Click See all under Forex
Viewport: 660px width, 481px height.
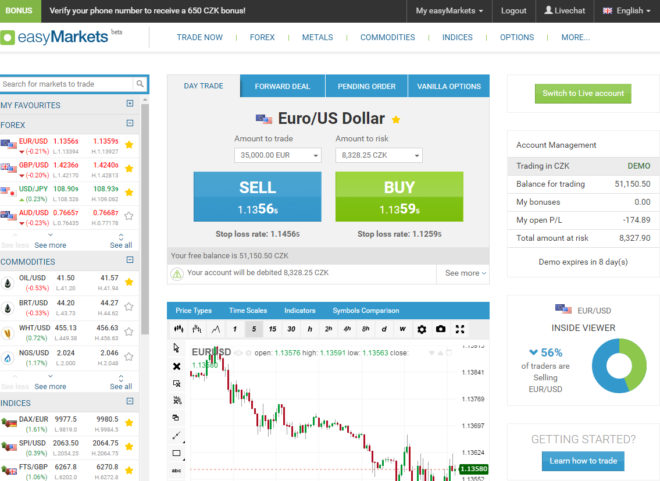[x=121, y=245]
